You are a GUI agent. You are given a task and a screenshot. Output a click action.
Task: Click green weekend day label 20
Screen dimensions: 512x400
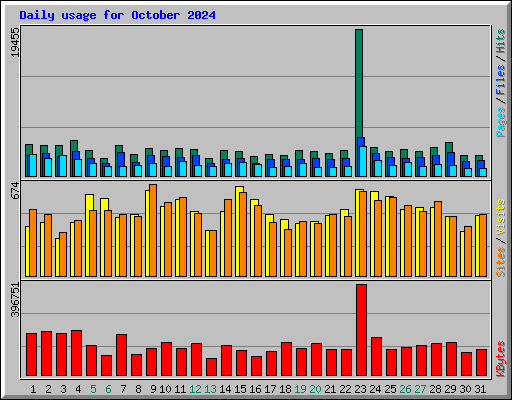[x=315, y=389]
